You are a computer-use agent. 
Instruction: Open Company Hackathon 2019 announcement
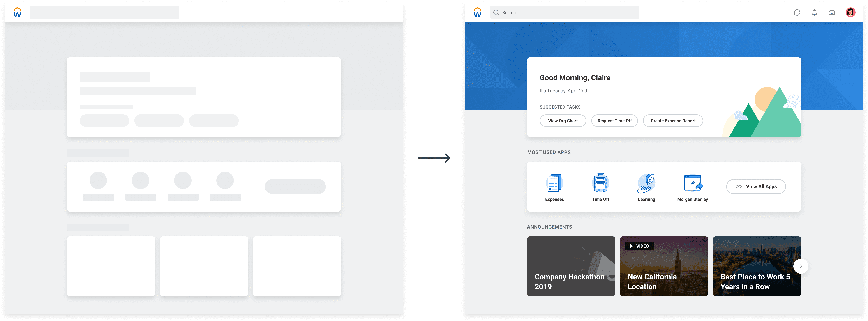point(571,266)
